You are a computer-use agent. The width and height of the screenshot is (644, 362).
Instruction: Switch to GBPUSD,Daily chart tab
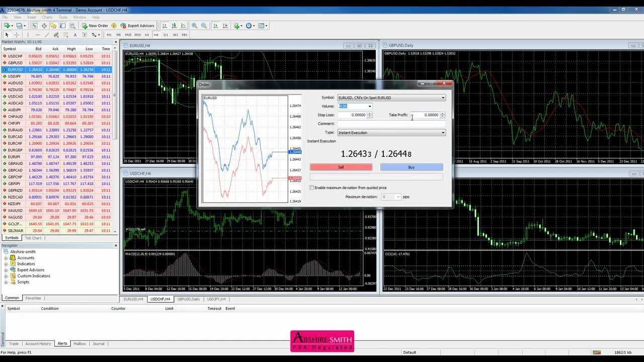tap(188, 299)
